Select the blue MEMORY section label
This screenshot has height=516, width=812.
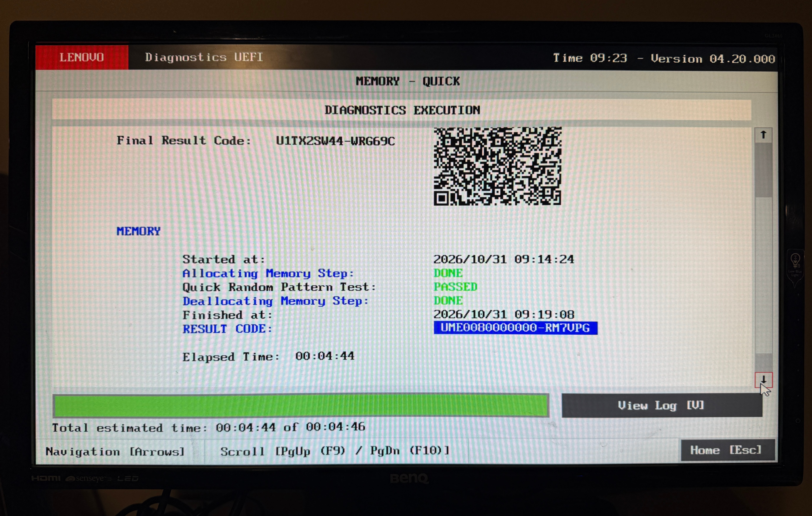pyautogui.click(x=139, y=231)
